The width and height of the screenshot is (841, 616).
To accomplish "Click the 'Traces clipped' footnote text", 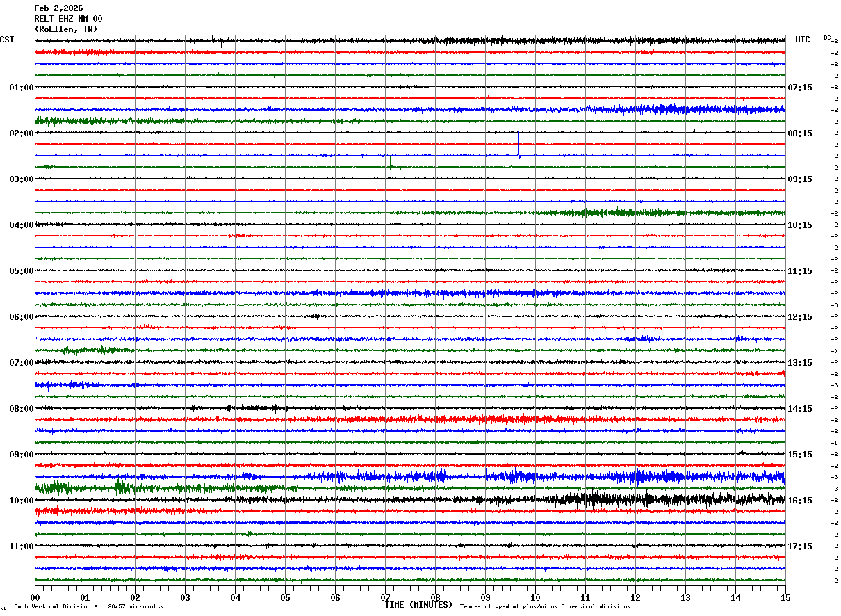I will pos(545,607).
